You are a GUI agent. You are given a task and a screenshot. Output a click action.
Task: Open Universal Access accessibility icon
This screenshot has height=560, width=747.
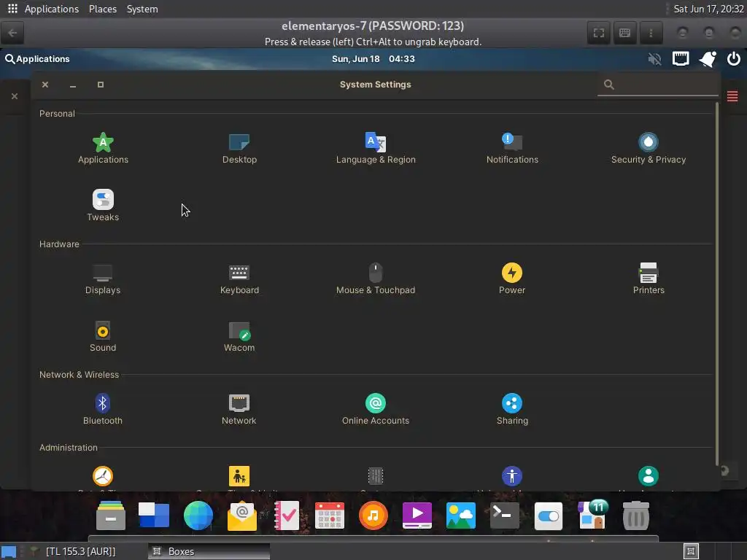pyautogui.click(x=512, y=475)
